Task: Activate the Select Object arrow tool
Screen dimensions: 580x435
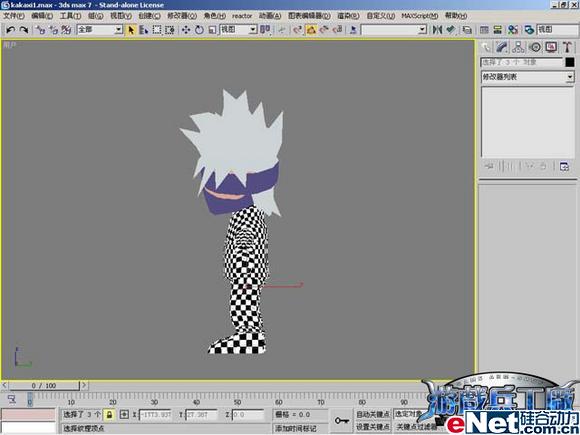Action: pos(131,30)
